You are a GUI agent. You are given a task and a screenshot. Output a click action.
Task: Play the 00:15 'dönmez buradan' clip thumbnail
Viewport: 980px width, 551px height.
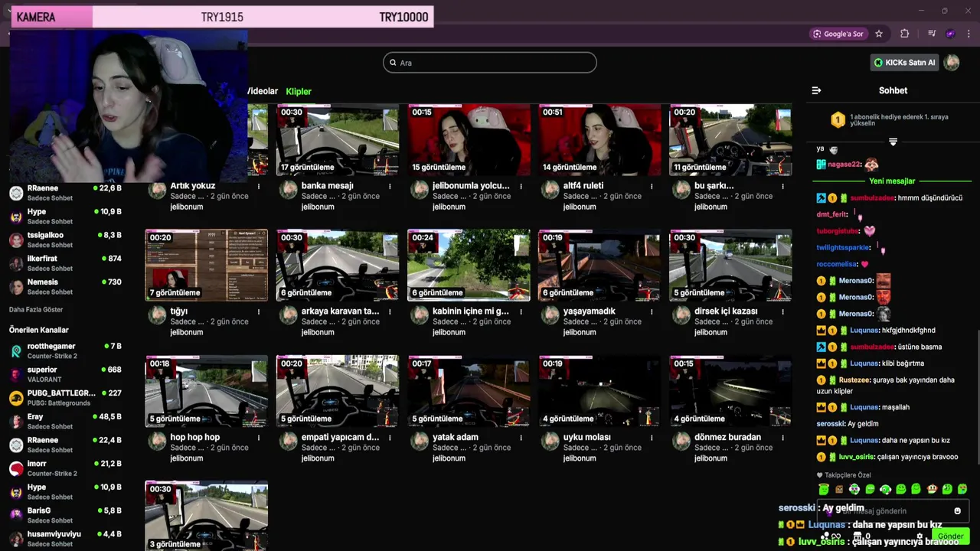tap(730, 391)
